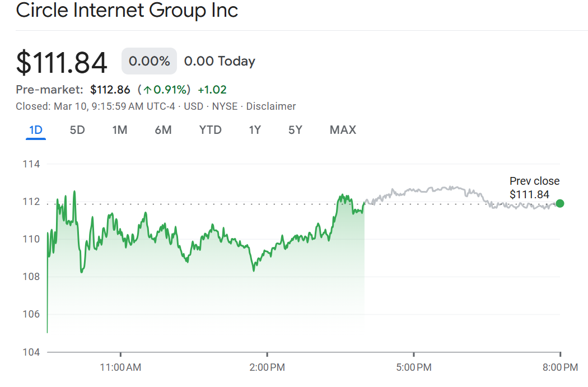This screenshot has height=387, width=588.
Task: Open the 1M chart view
Action: click(119, 129)
